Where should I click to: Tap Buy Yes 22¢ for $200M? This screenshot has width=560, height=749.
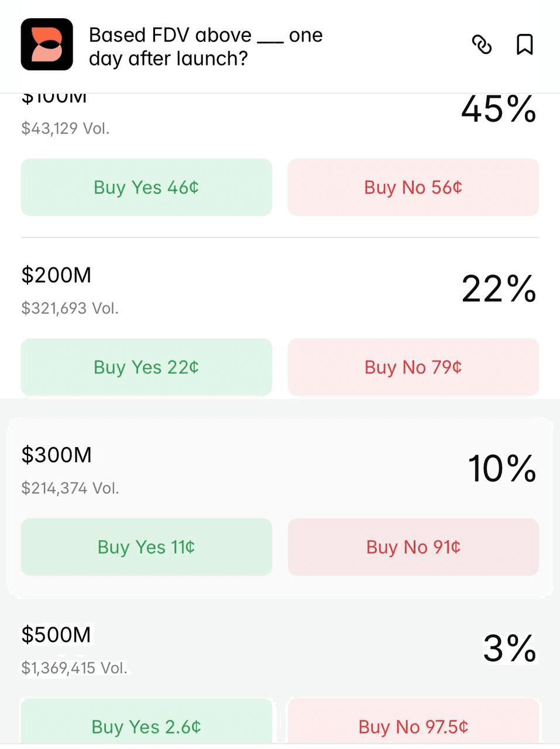point(146,367)
